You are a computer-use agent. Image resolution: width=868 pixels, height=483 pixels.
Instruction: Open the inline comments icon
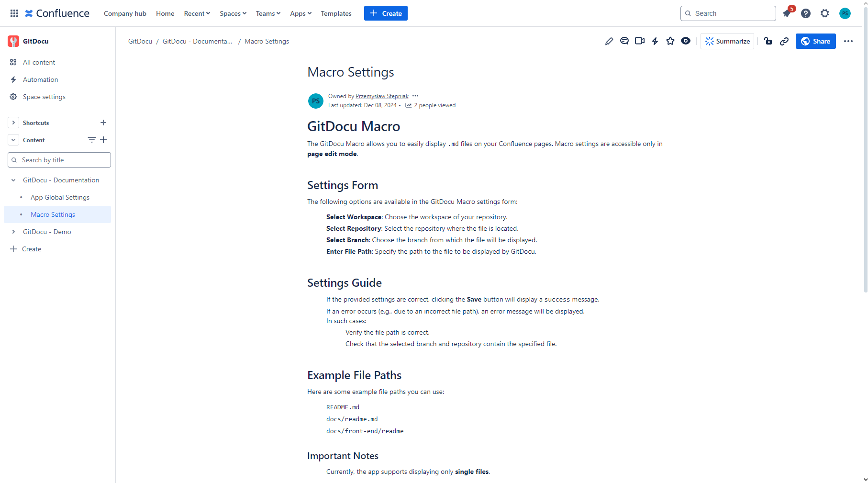click(624, 41)
